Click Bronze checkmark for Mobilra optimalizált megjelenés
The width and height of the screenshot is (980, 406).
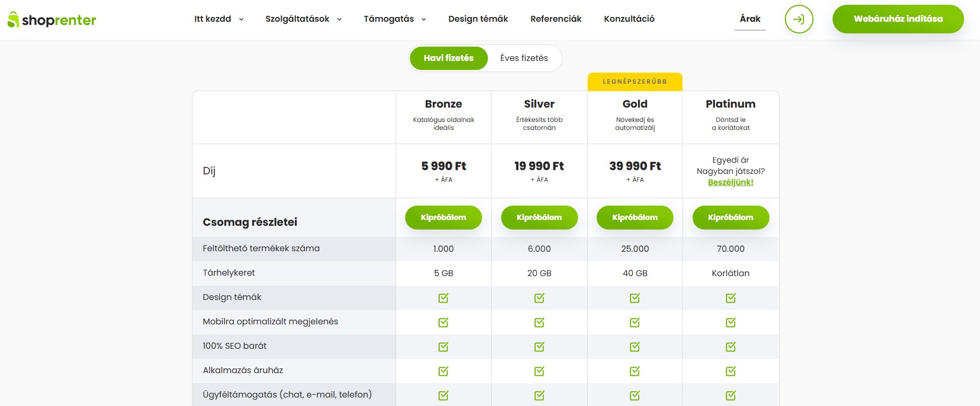pyautogui.click(x=443, y=322)
